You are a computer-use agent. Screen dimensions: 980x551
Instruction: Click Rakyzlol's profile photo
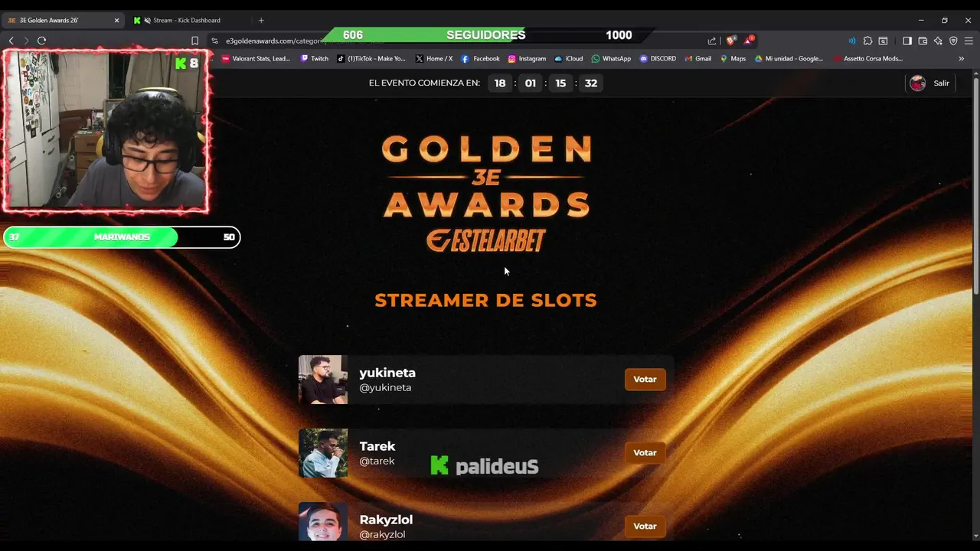(322, 523)
